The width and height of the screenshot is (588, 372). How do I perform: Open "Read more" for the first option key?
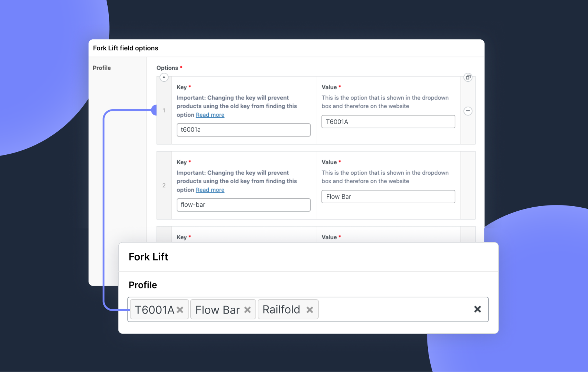click(210, 115)
